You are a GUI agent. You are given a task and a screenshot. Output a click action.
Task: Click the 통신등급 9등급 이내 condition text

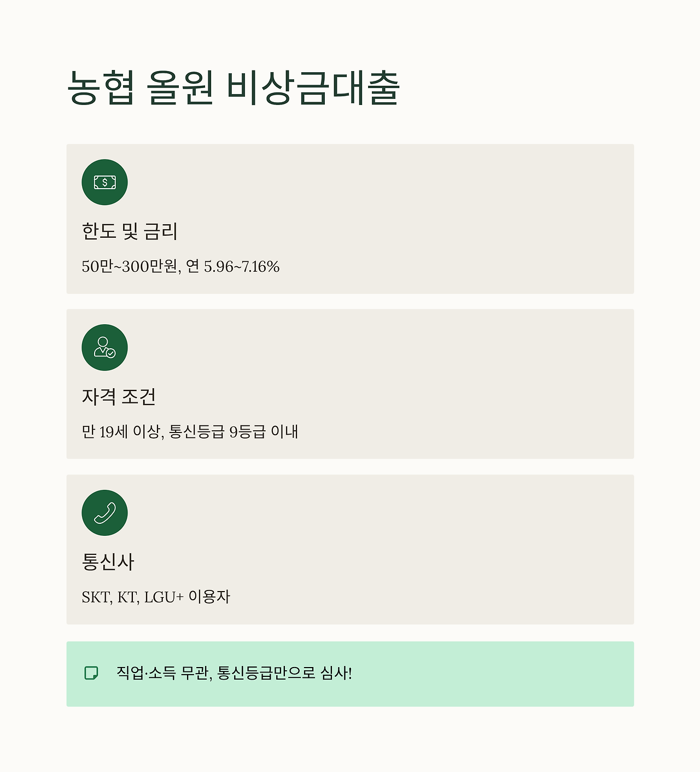click(x=234, y=432)
